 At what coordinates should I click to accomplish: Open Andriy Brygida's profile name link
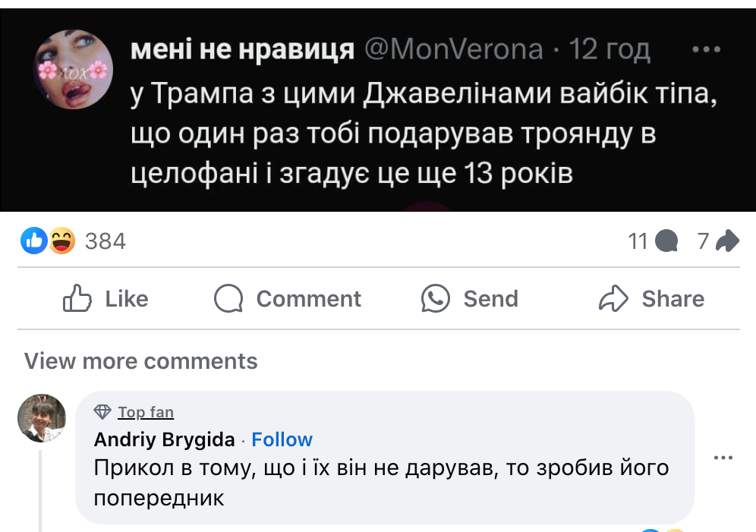click(164, 439)
